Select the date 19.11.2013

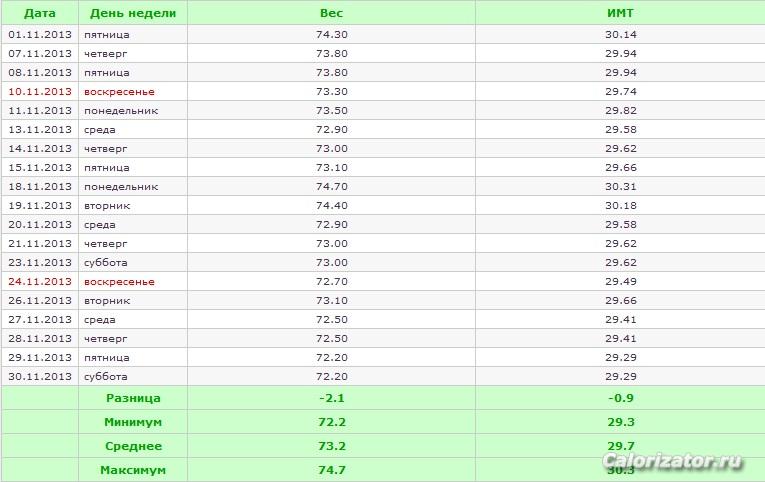click(40, 206)
